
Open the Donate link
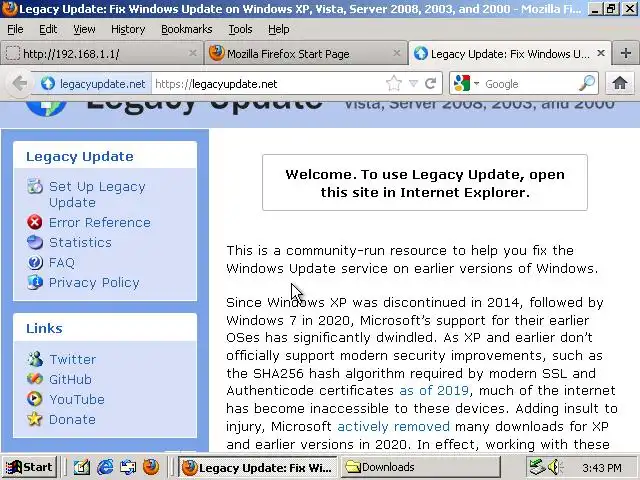point(72,419)
